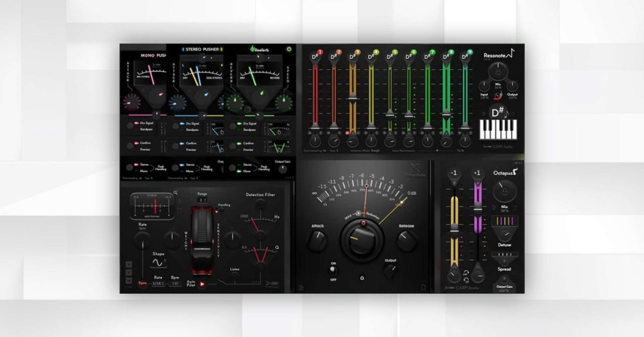Image resolution: width=644 pixels, height=337 pixels.
Task: Click the Reeferb Output Gain knob
Action: click(x=283, y=169)
